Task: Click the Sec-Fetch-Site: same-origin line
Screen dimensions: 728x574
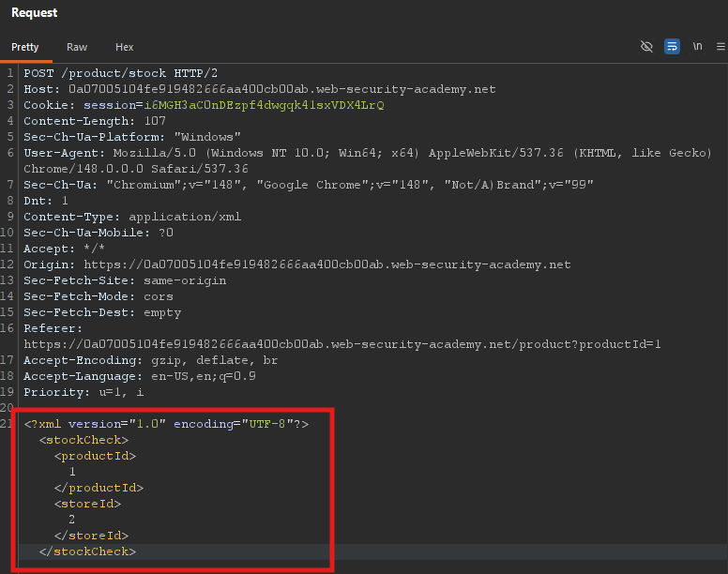Action: 125,280
